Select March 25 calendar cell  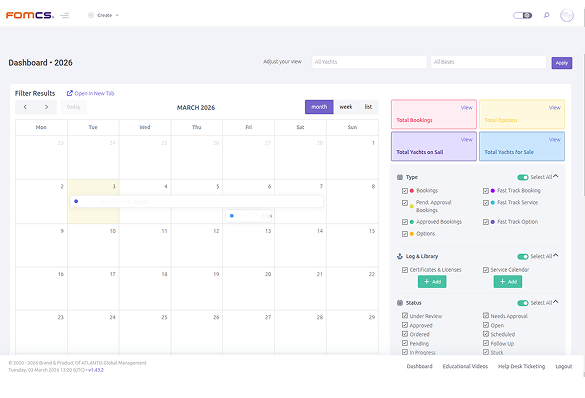coord(145,332)
